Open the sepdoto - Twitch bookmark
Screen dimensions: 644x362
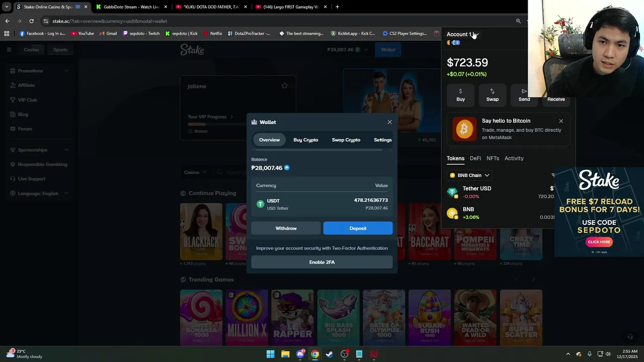click(141, 34)
